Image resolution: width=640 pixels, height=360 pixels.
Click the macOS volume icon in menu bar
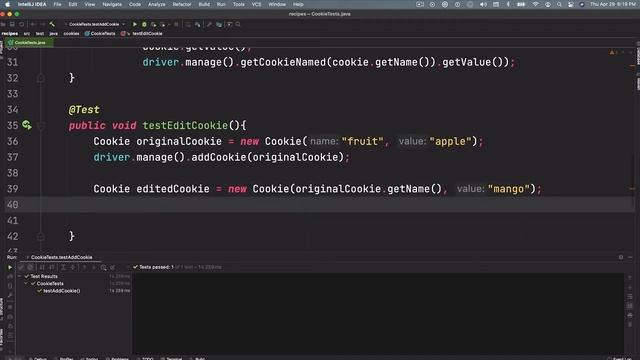point(483,4)
